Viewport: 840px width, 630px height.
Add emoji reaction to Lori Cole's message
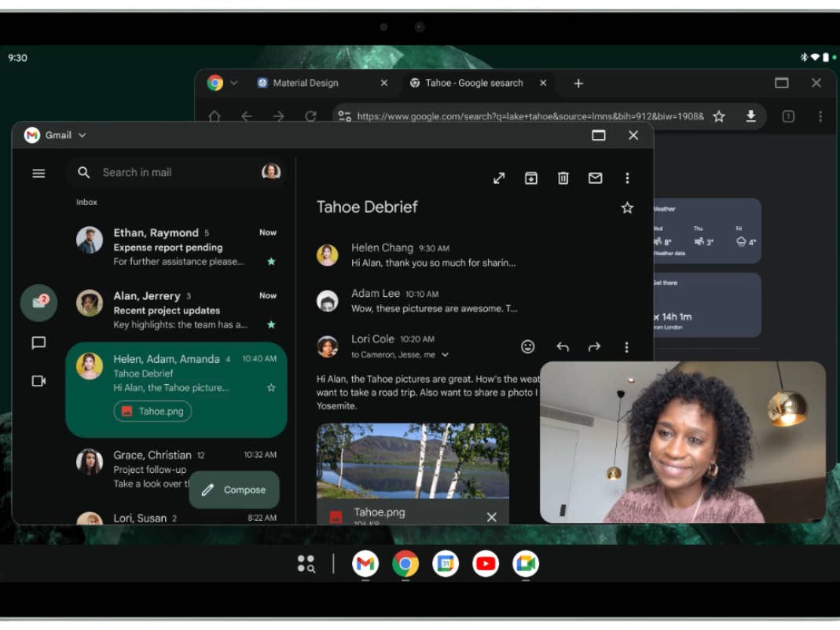pos(528,346)
